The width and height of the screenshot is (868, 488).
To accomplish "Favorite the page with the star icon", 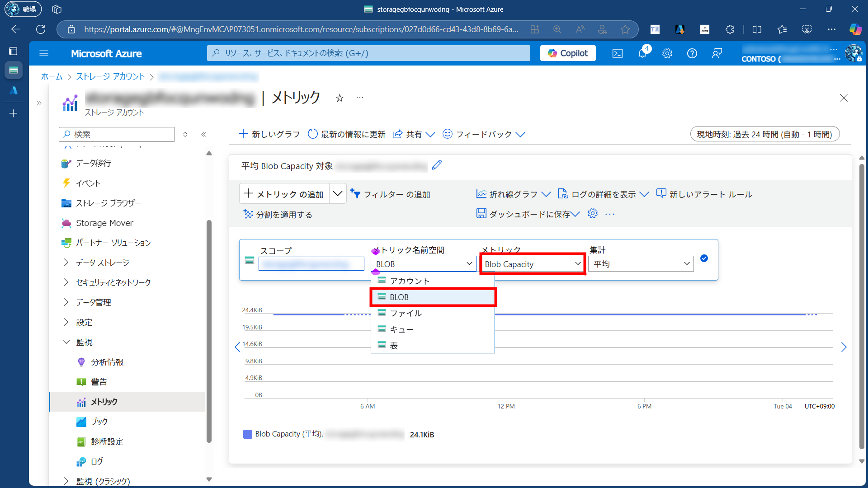I will click(340, 98).
